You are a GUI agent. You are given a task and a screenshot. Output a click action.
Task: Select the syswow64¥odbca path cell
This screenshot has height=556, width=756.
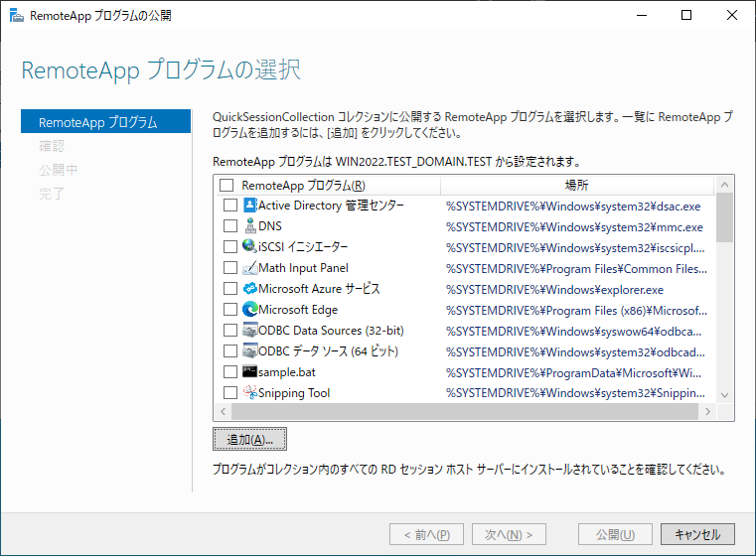point(574,331)
